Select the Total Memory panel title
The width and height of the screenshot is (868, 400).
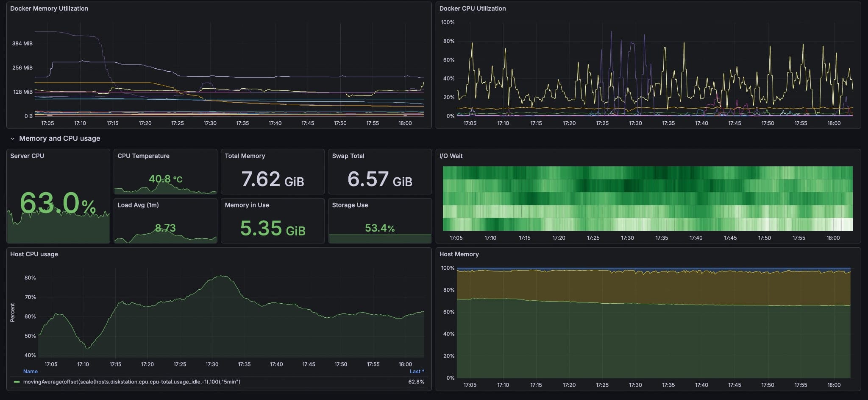click(x=245, y=156)
